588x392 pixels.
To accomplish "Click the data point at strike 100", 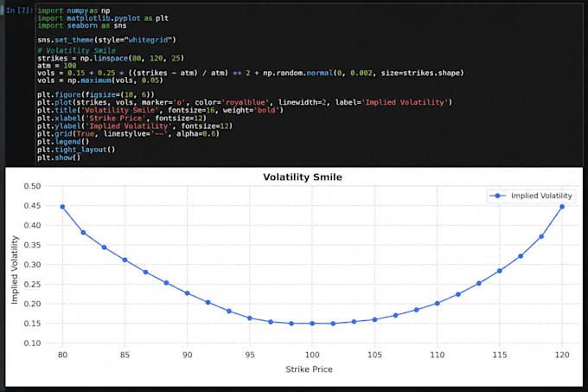I will point(312,324).
